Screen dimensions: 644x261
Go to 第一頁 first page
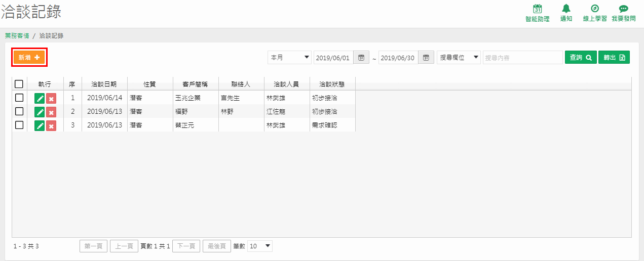(94, 246)
